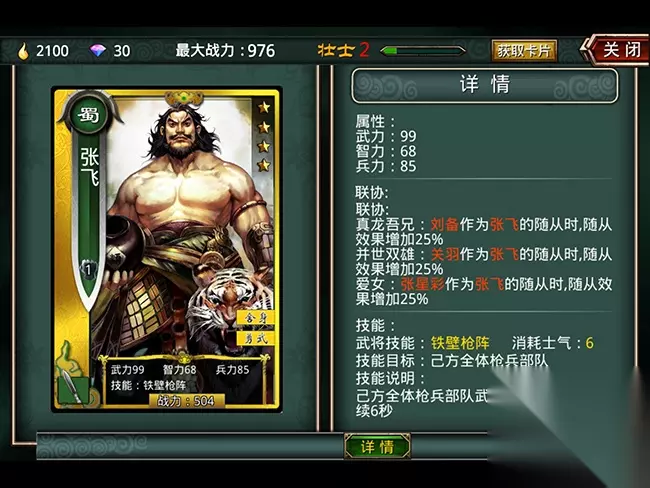This screenshot has width=650, height=488.
Task: Tap the gold flame currency icon
Action: coord(23,51)
